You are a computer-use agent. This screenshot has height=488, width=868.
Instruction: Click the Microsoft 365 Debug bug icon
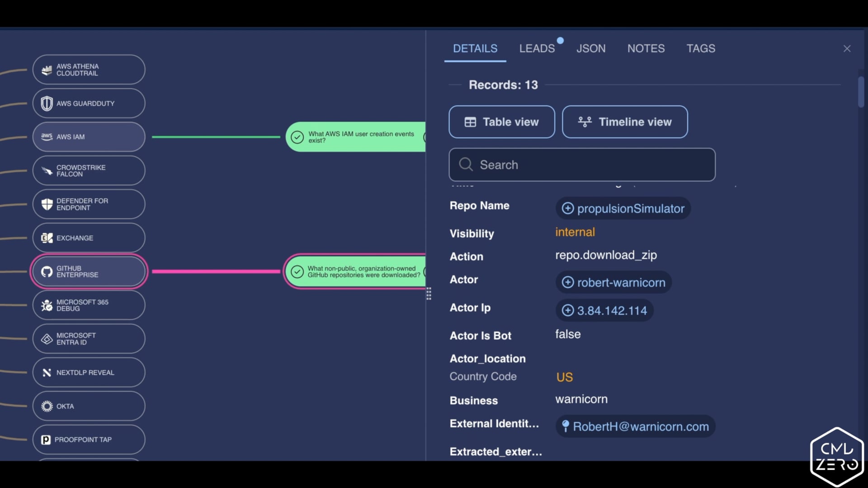(x=47, y=305)
